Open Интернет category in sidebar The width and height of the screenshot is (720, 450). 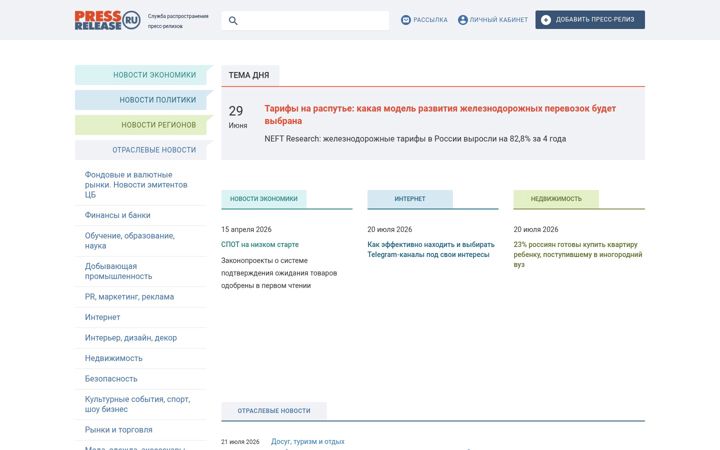102,317
